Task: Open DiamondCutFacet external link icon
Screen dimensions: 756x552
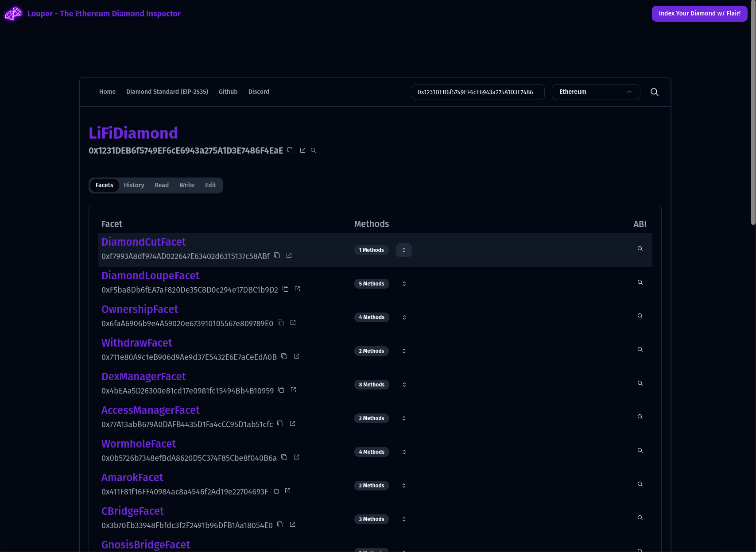Action: pyautogui.click(x=289, y=255)
